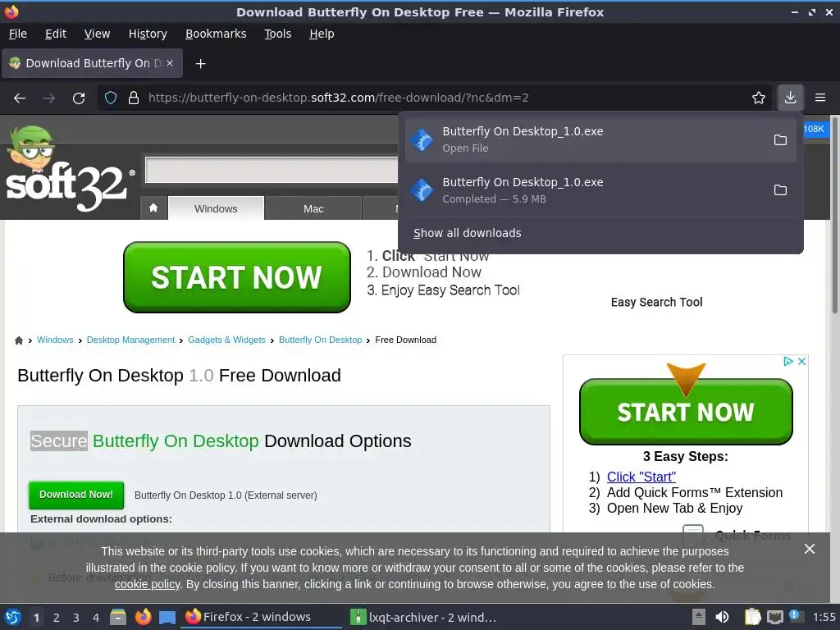
Task: Open the network tray icon
Action: 774,617
